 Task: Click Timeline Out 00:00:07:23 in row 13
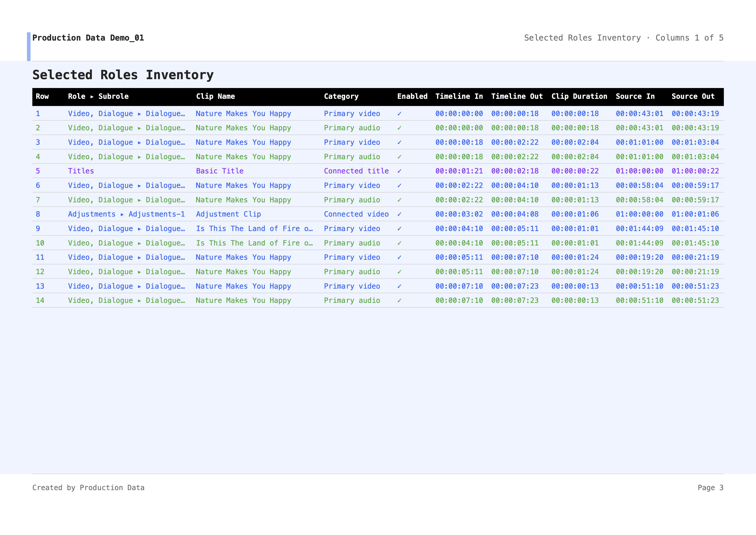coord(515,286)
